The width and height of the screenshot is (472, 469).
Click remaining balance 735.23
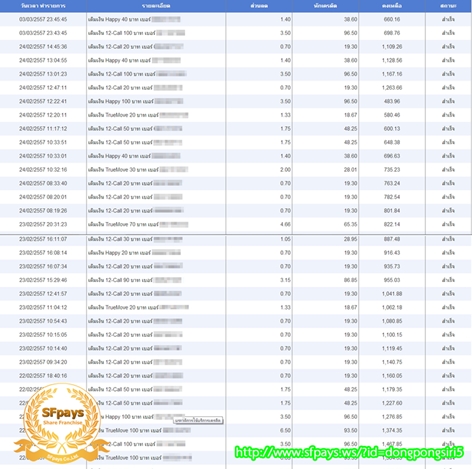pyautogui.click(x=392, y=170)
